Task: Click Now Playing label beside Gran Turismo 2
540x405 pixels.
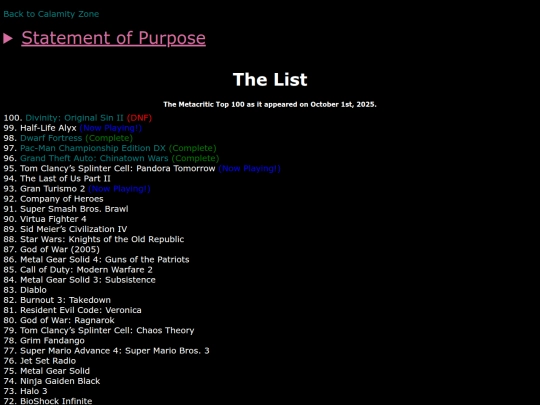Action: tap(119, 189)
